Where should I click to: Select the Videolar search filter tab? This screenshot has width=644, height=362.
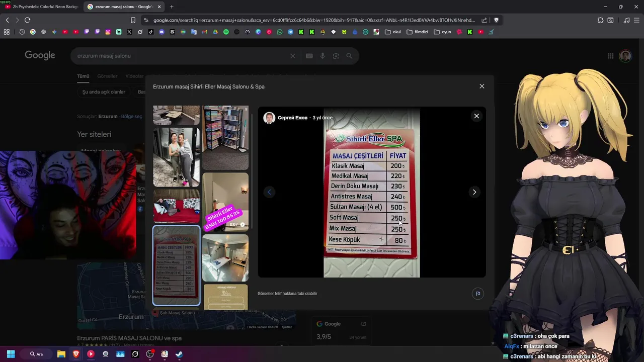coord(134,76)
